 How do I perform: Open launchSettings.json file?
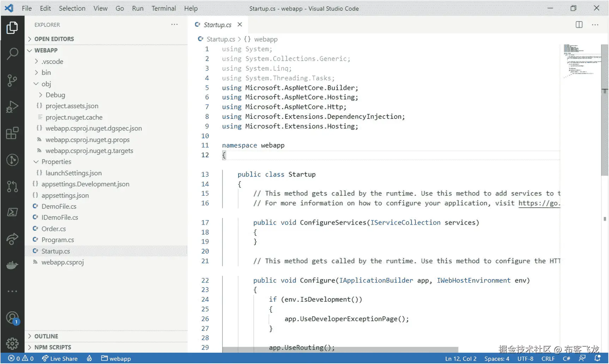tap(106, 173)
